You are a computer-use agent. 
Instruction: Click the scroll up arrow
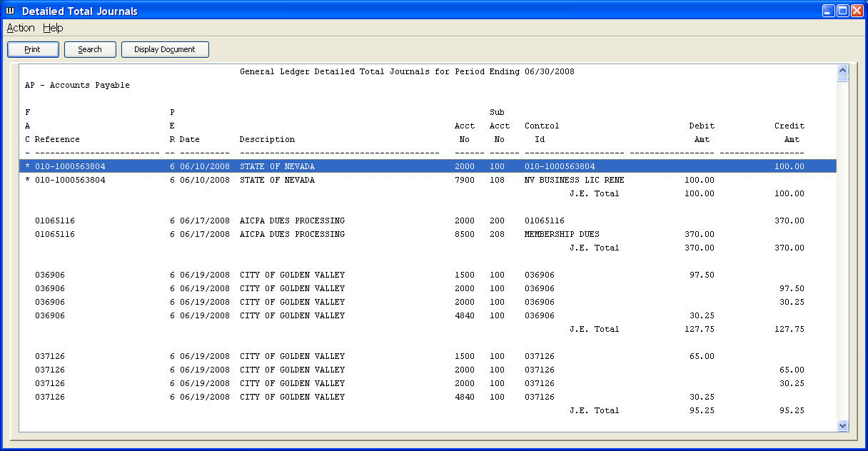pos(842,71)
